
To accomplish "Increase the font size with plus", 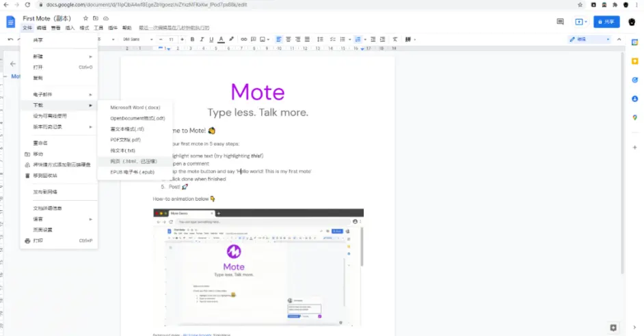I will (x=182, y=40).
